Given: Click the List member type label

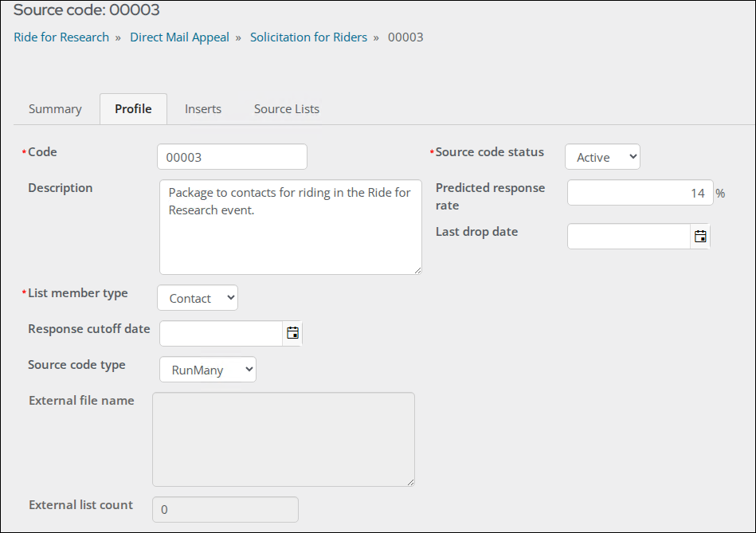Looking at the screenshot, I should pos(77,293).
